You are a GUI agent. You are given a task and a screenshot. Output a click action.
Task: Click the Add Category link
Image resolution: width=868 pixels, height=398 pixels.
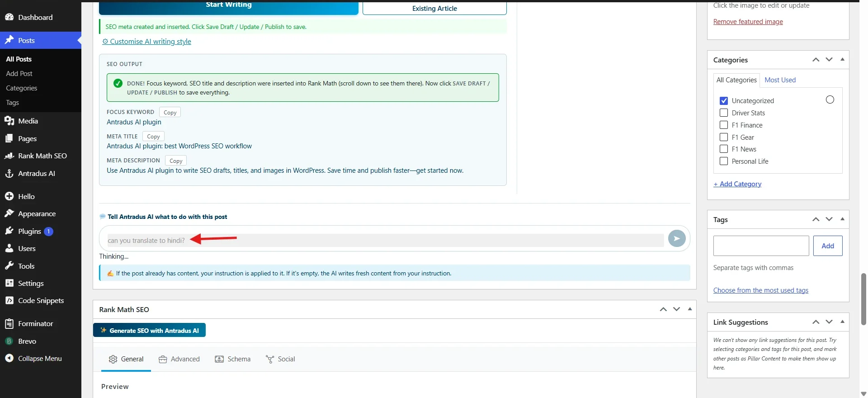tap(737, 184)
